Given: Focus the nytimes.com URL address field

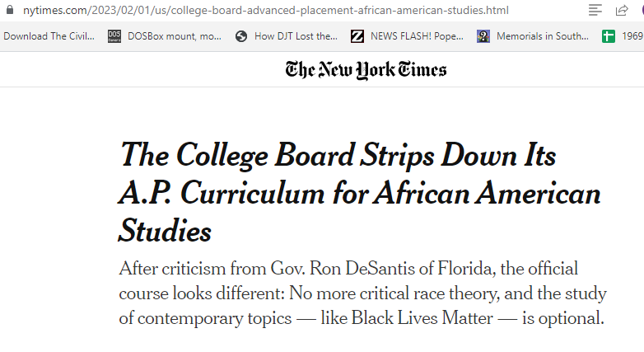Looking at the screenshot, I should click(265, 11).
